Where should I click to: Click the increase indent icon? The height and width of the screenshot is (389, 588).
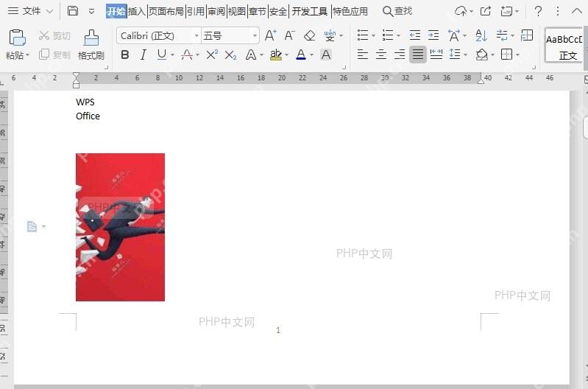433,35
